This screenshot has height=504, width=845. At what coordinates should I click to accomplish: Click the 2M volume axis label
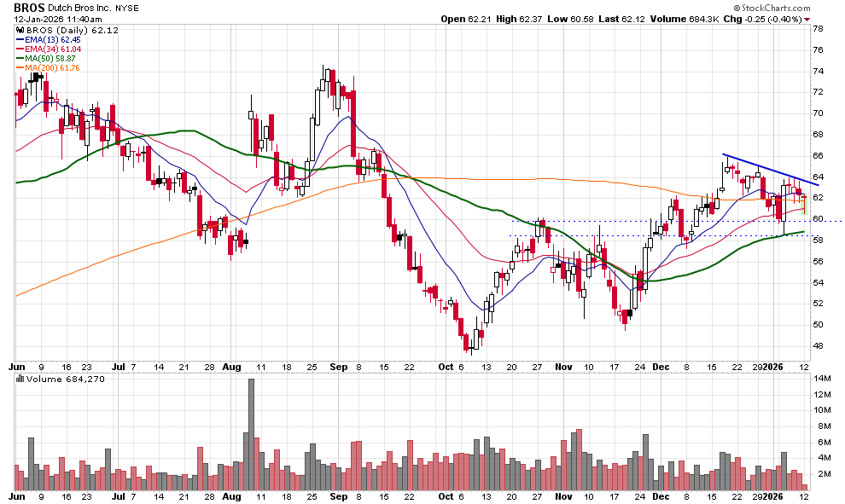[824, 474]
